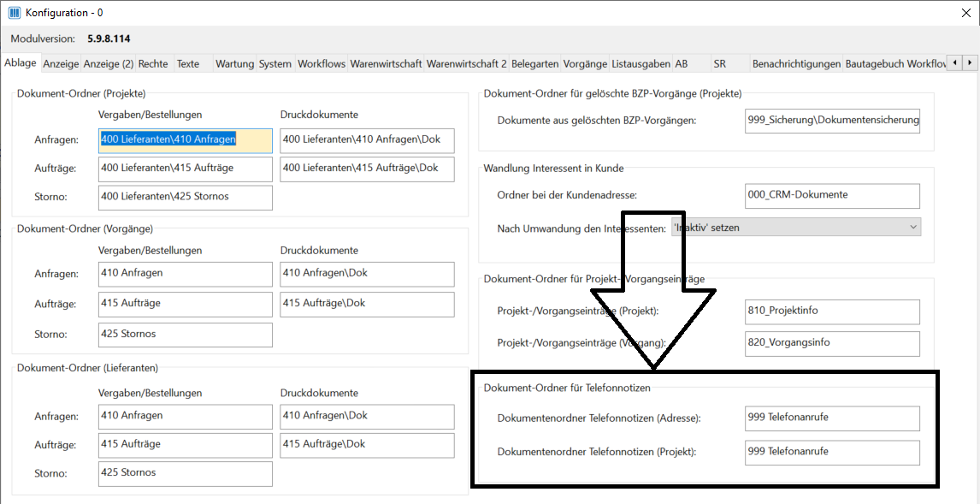Click label 'Dokumentenordner Telefonnotizen (Projekt):'

pyautogui.click(x=597, y=452)
